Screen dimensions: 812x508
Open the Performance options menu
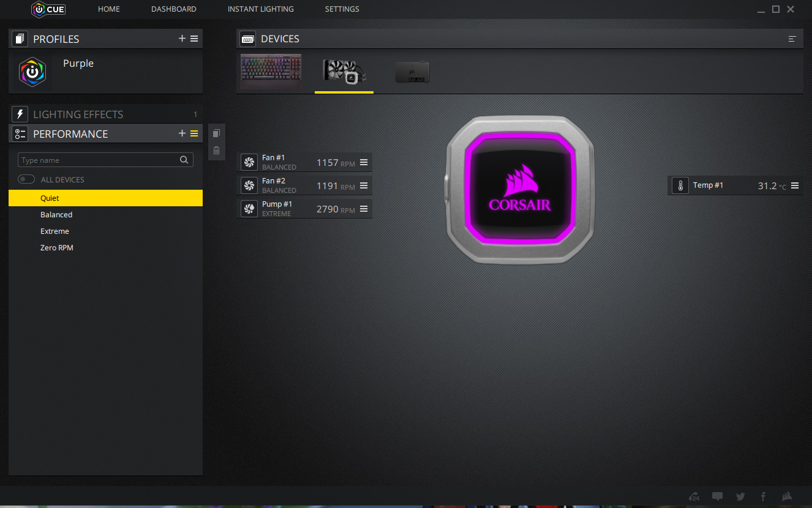(x=194, y=133)
